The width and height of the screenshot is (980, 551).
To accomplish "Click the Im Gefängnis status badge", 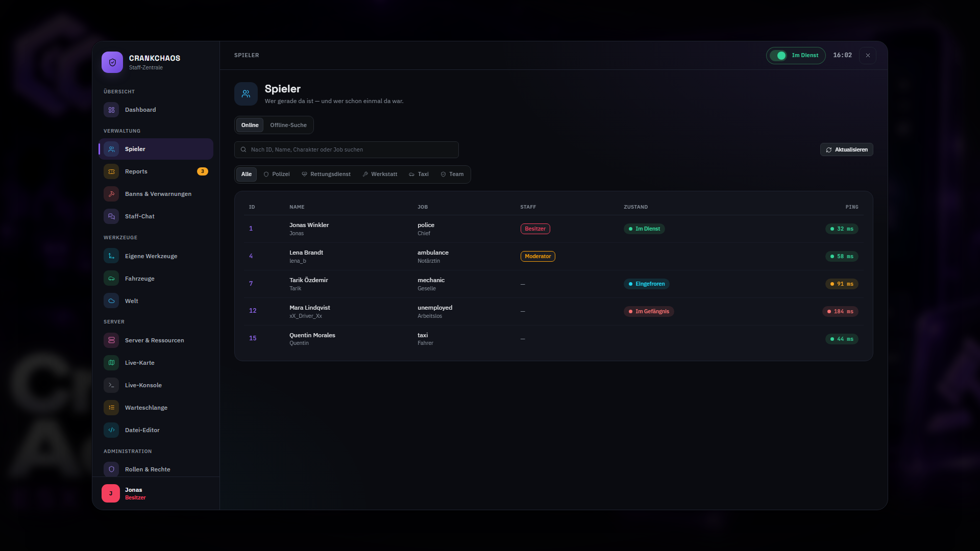I will tap(649, 312).
